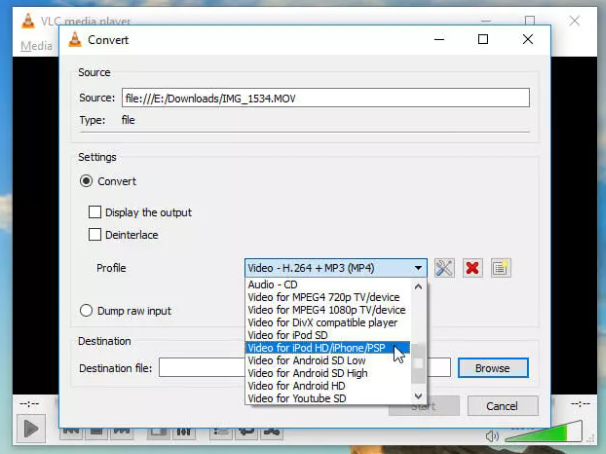The image size is (606, 454).
Task: Choose Video for iPod HD/iPhone/PSP profile
Action: (x=328, y=348)
